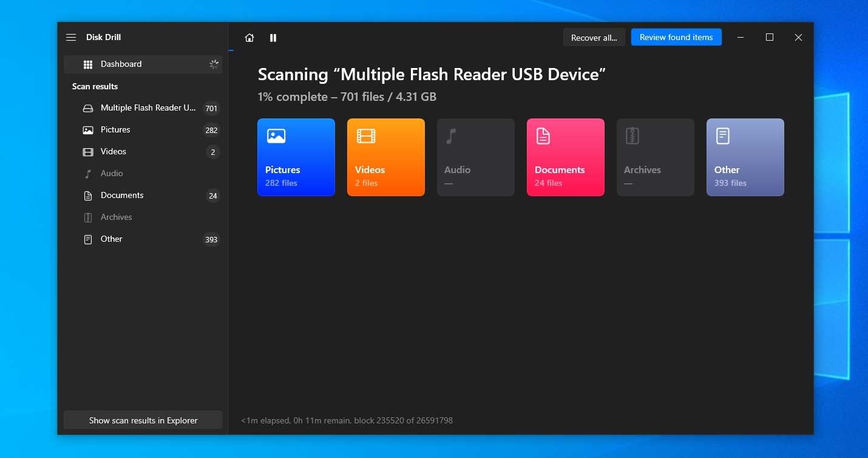Click the 24 count badge next to Documents
The image size is (868, 458).
pos(212,196)
